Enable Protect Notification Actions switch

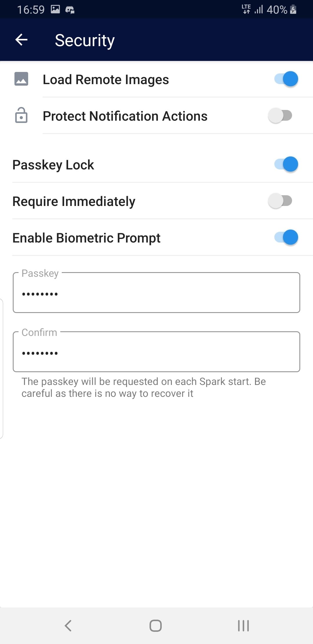click(x=280, y=115)
